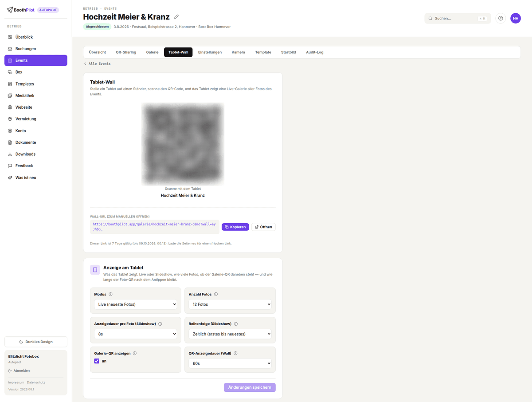532x402 pixels.
Task: Click the Templates icon in sidebar
Action: pyautogui.click(x=10, y=84)
